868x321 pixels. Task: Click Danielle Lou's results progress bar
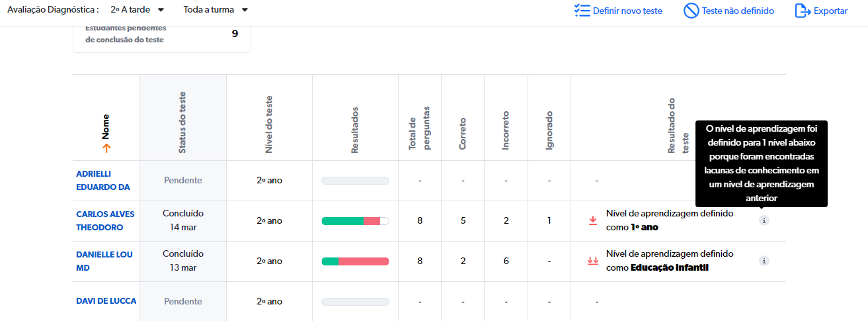coord(355,261)
